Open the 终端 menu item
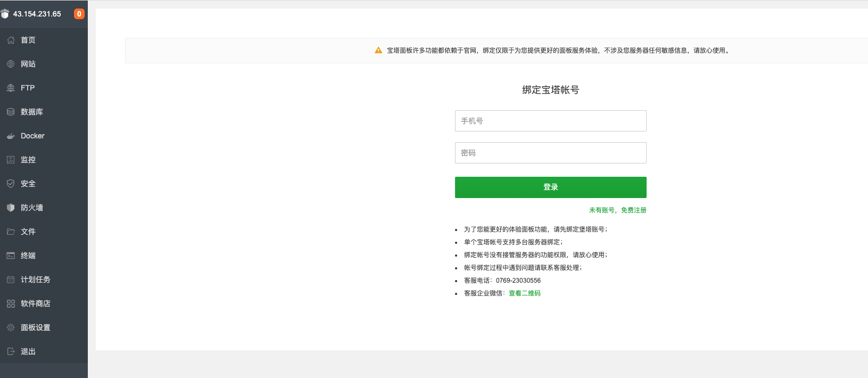 [44, 256]
